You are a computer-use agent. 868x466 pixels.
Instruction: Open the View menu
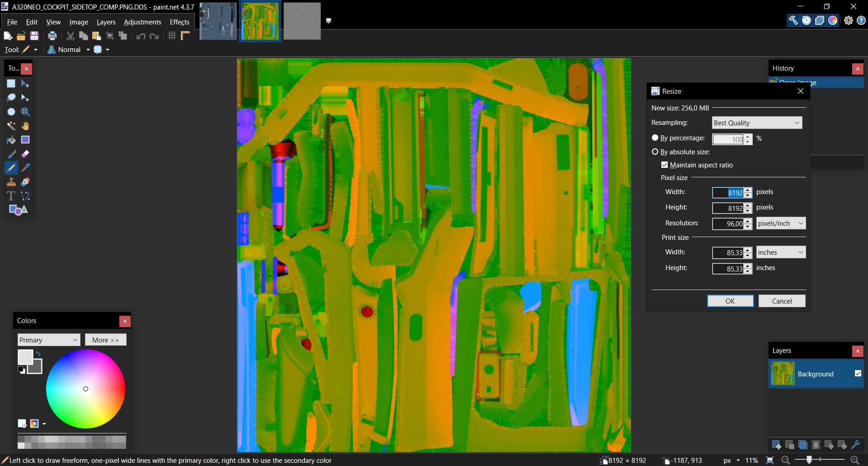[53, 22]
